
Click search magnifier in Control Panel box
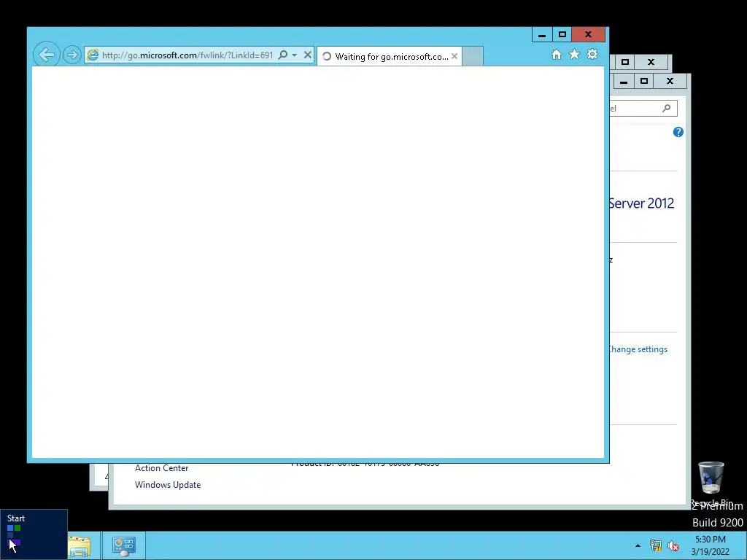[x=667, y=108]
